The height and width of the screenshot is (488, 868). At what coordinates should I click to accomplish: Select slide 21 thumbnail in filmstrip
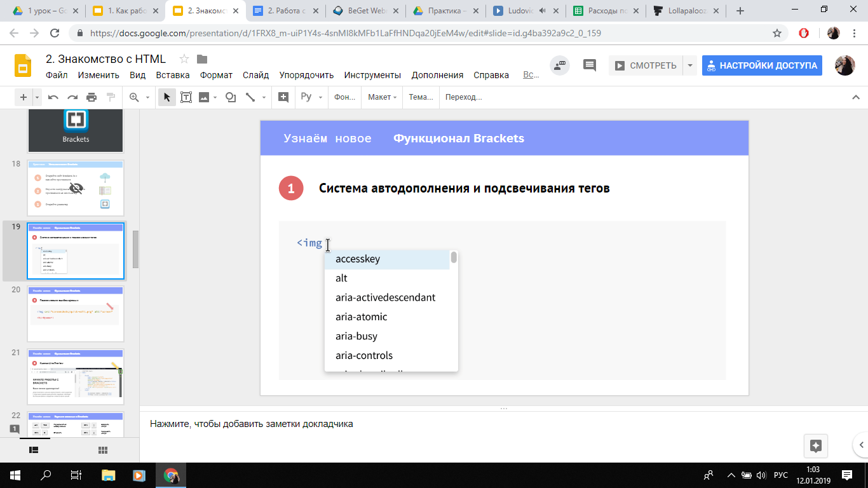[76, 377]
